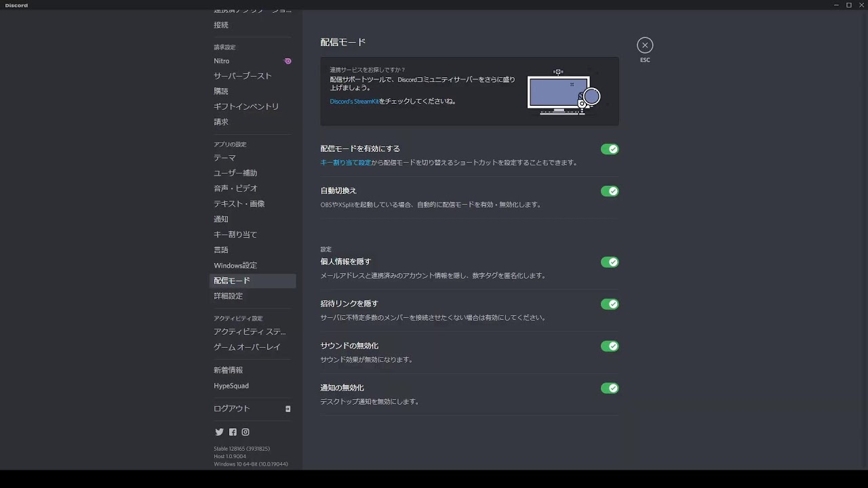The height and width of the screenshot is (488, 868).
Task: Click 'Windows 10 64-Bit (10.0.19044)' text
Action: [x=251, y=464]
